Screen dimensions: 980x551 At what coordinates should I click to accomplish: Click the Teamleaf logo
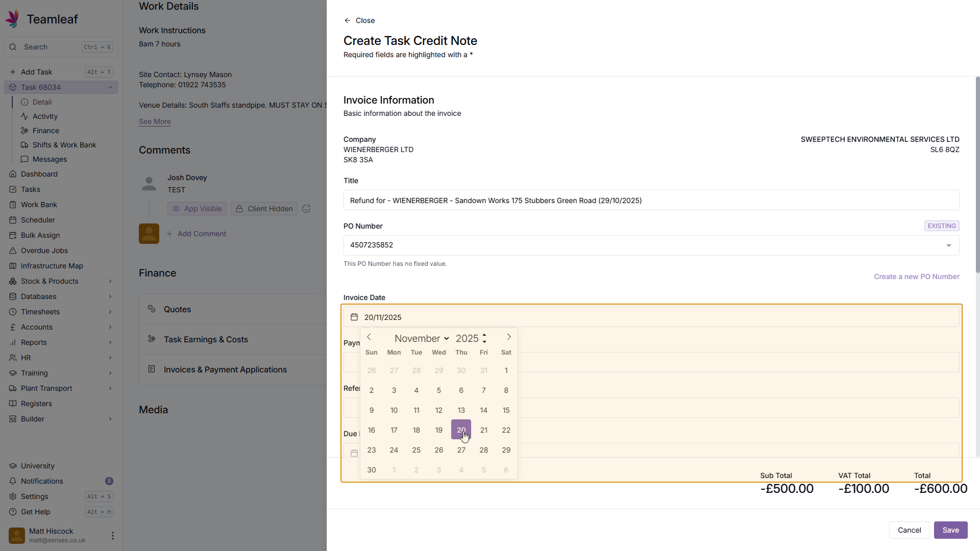tap(13, 19)
